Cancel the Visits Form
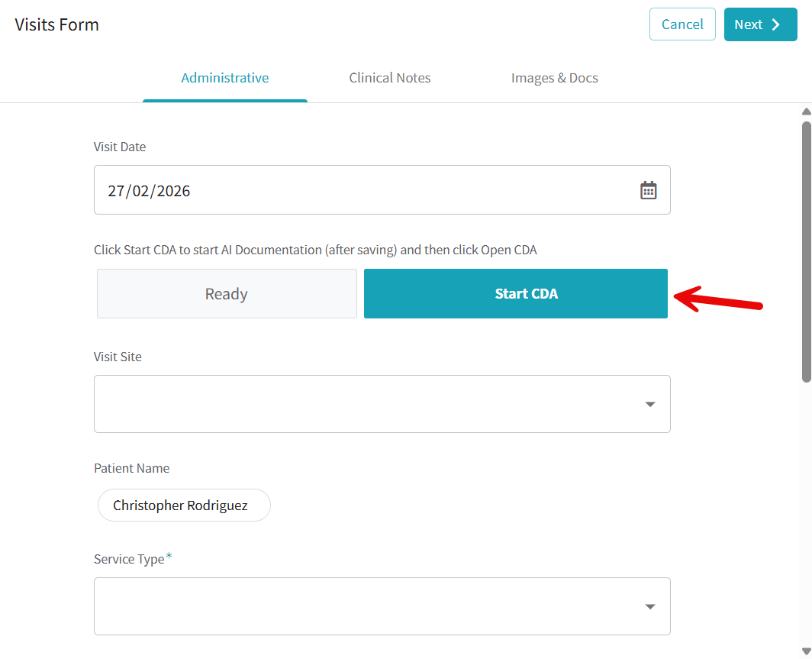The width and height of the screenshot is (812, 659). [681, 24]
